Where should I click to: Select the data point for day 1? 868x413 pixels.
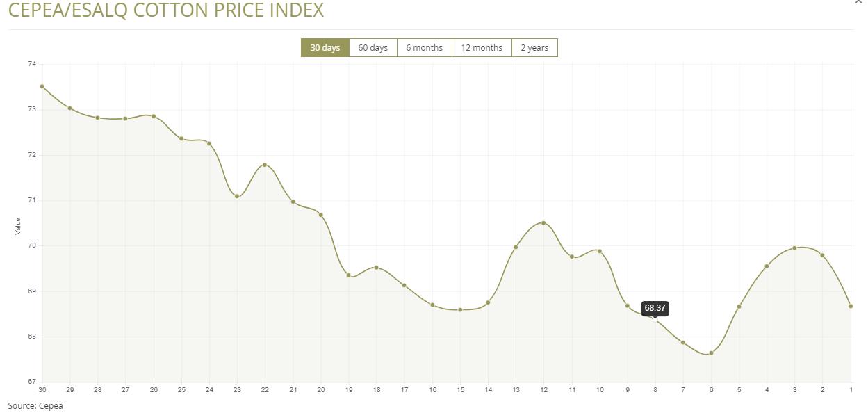(851, 306)
